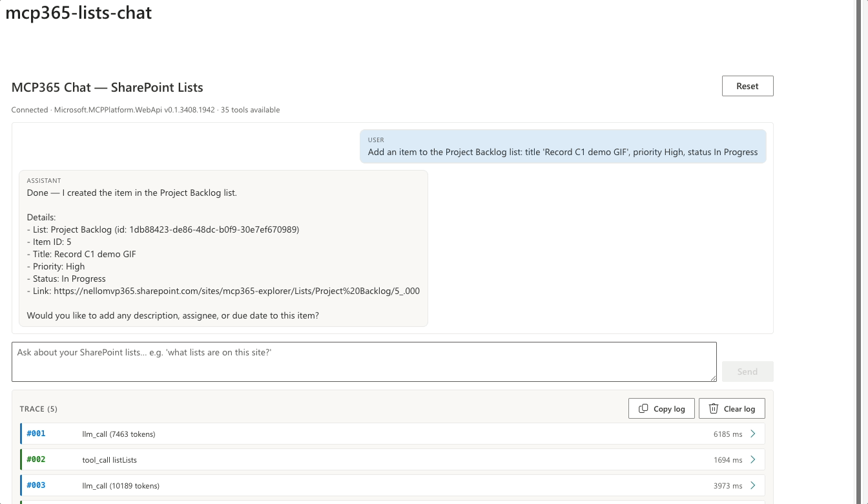Focus the SharePoint lists message box
868x504 pixels.
(x=364, y=362)
